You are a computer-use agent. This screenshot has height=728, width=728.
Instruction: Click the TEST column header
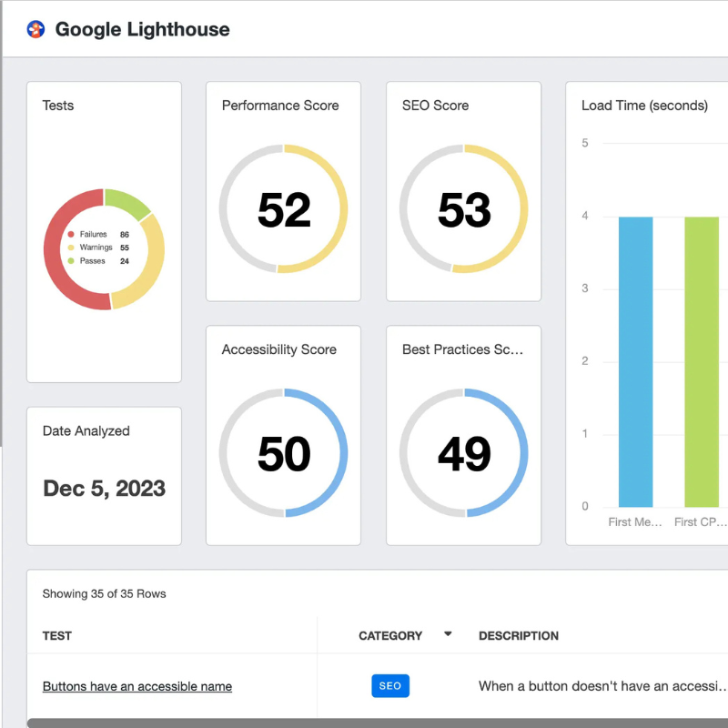57,635
